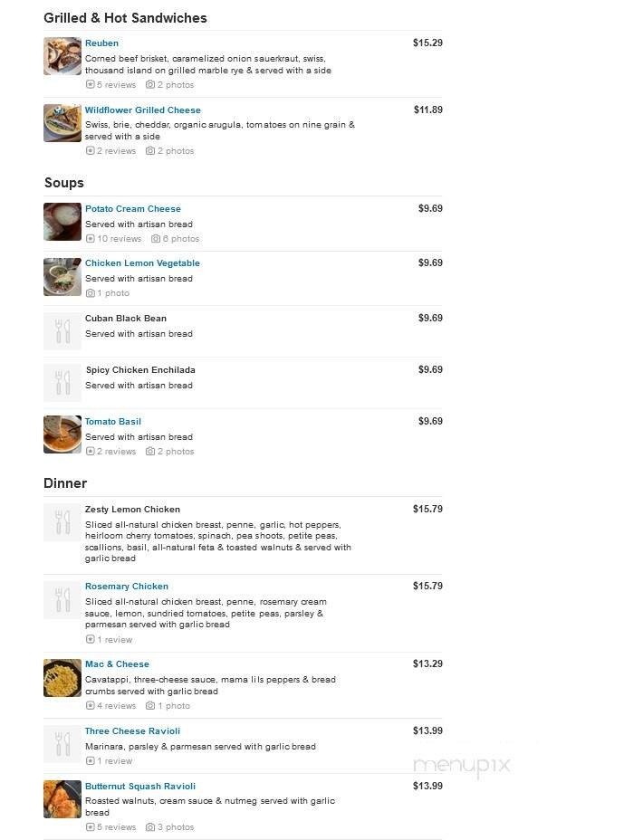Open the Wildflower Grilled Cheese link
624x840 pixels.
click(x=142, y=110)
